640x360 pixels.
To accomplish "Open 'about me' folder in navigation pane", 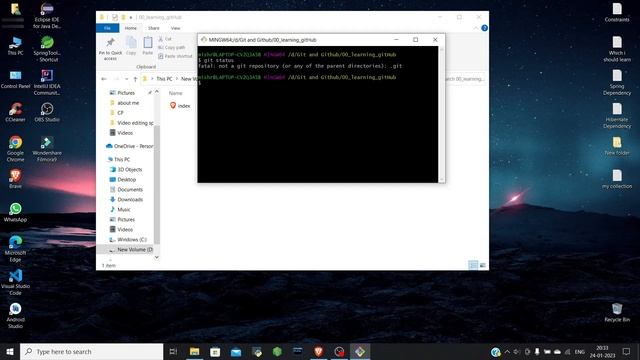I will tap(128, 103).
